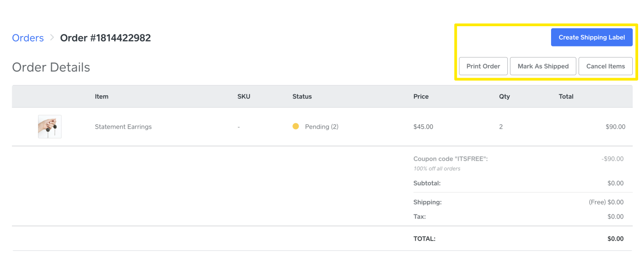Click the ITSFREE coupon code line
The height and width of the screenshot is (256, 644).
pyautogui.click(x=450, y=159)
